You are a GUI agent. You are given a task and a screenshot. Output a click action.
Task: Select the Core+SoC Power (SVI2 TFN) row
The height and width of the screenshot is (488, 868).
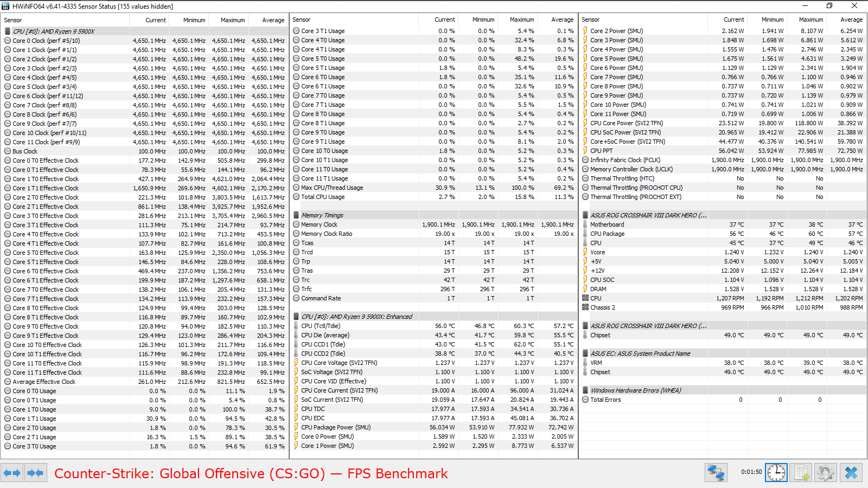click(723, 142)
